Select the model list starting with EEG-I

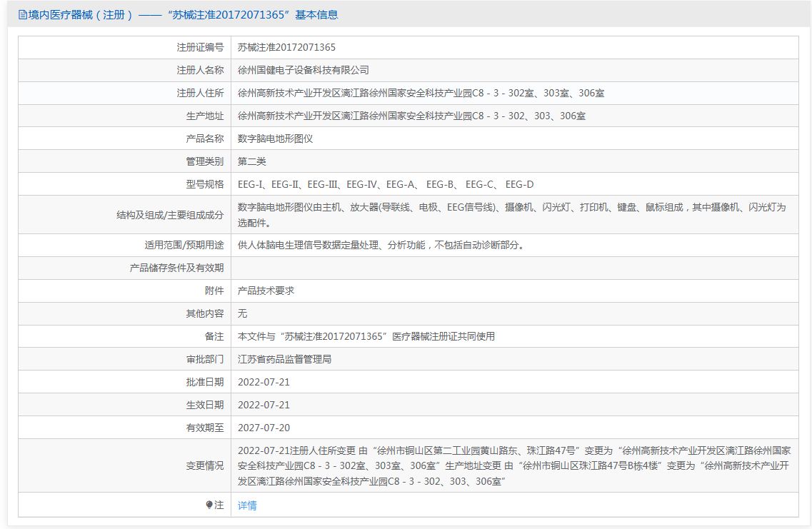pos(386,183)
